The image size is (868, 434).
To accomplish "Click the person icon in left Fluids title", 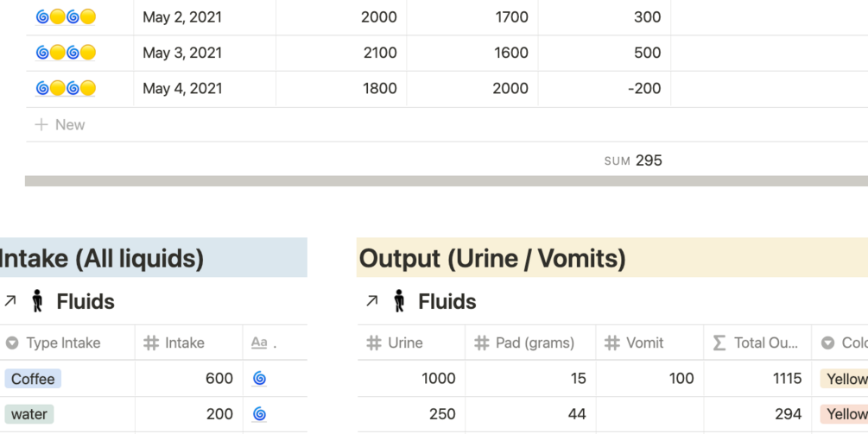I will point(37,301).
